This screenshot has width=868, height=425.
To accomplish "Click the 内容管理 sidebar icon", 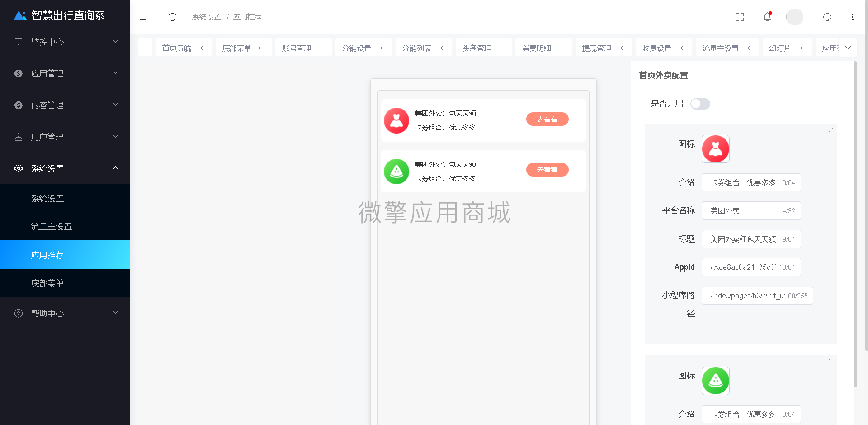I will click(x=19, y=105).
